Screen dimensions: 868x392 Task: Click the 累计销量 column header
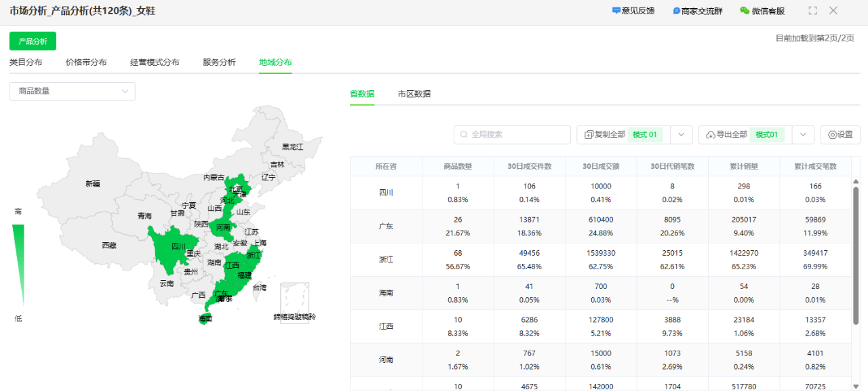(x=744, y=166)
